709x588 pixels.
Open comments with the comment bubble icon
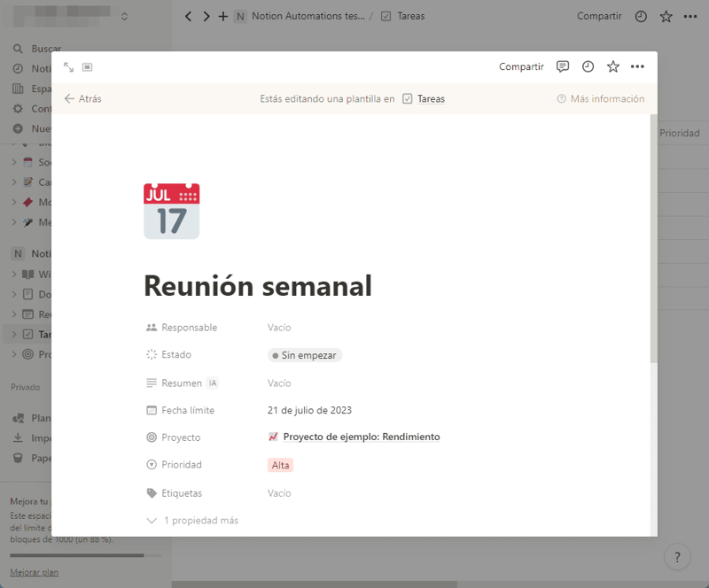pos(563,66)
